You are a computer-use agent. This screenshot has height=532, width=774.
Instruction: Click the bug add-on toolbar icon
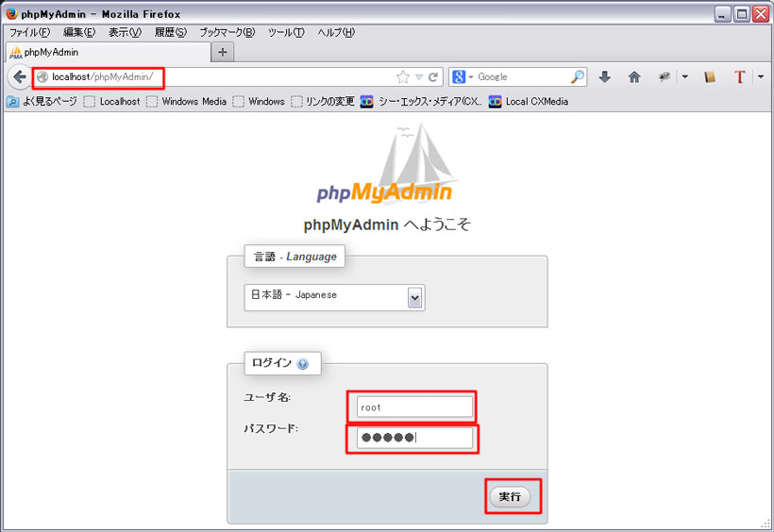(665, 77)
